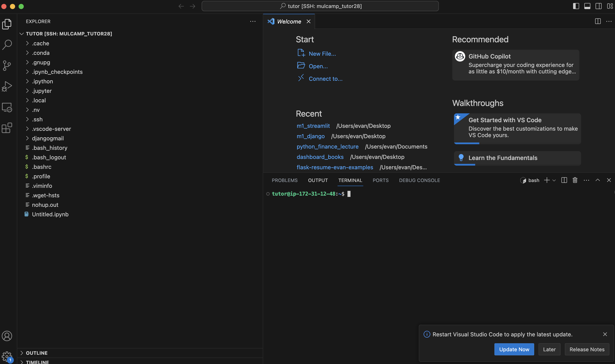615x364 pixels.
Task: Dismiss the update notification
Action: pos(605,334)
